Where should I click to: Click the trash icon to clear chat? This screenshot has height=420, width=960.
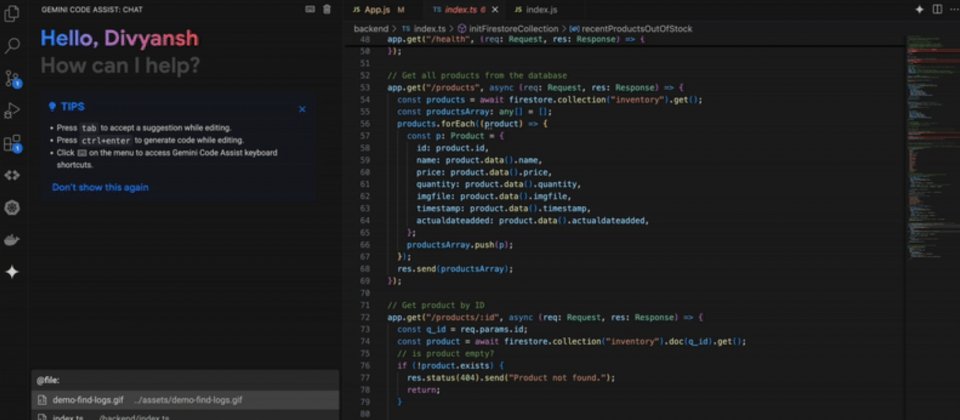(327, 9)
